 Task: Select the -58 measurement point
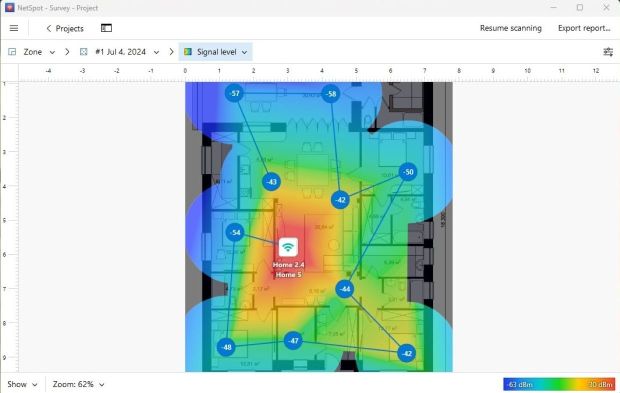[x=331, y=94]
